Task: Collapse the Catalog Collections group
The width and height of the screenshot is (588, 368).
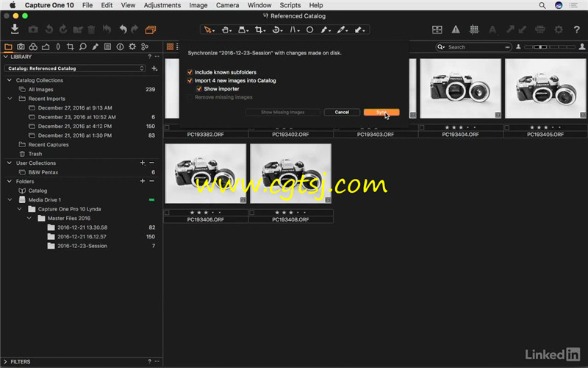Action: (10, 80)
